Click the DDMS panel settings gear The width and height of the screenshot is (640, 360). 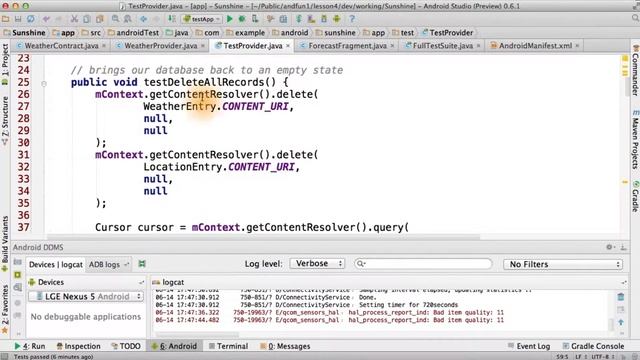[x=609, y=247]
